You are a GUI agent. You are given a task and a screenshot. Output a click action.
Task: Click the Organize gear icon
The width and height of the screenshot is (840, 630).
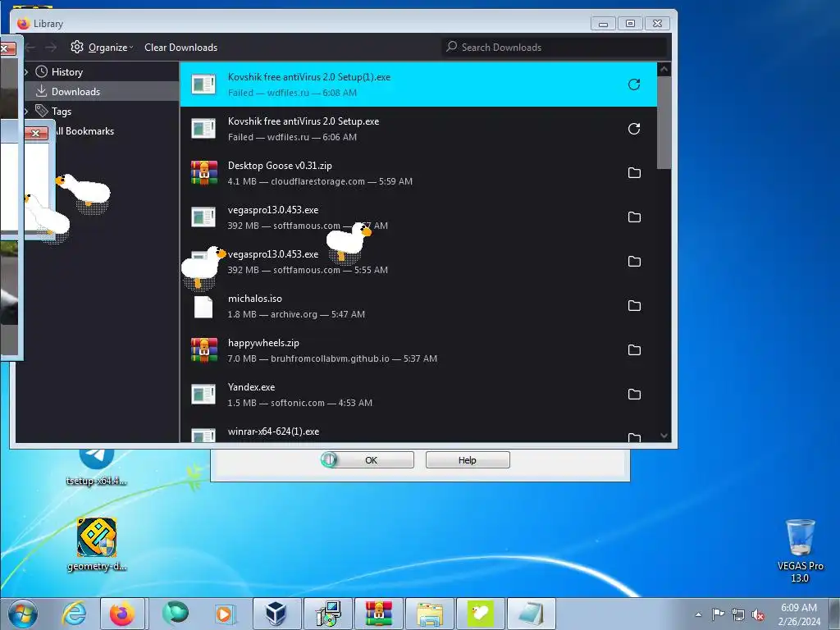coord(77,47)
